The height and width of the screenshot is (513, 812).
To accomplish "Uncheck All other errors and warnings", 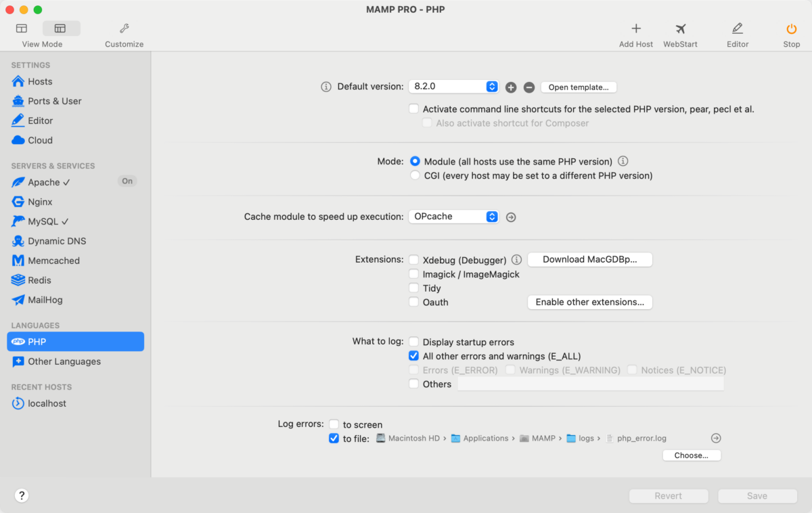I will tap(413, 356).
